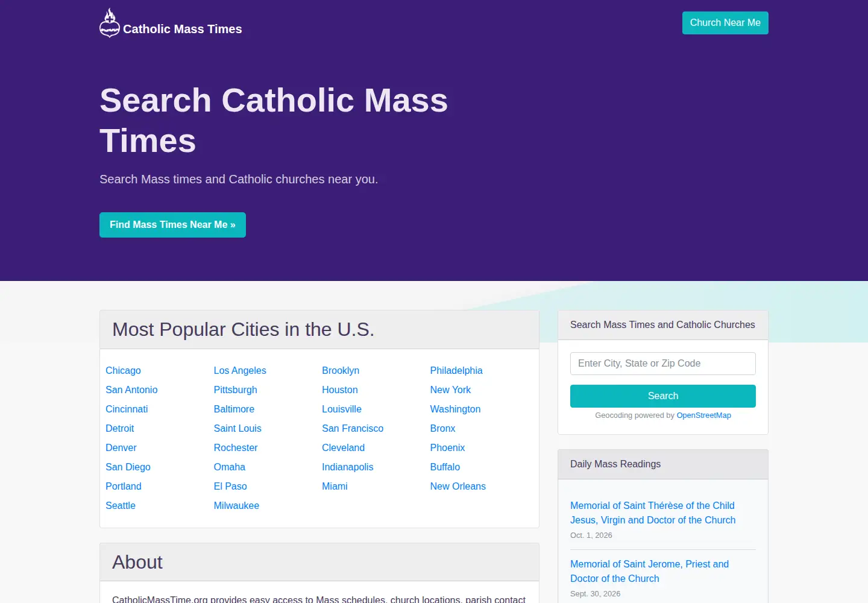Click the Search Mass Times and Catholic Churches header
The height and width of the screenshot is (603, 868).
coord(662,325)
